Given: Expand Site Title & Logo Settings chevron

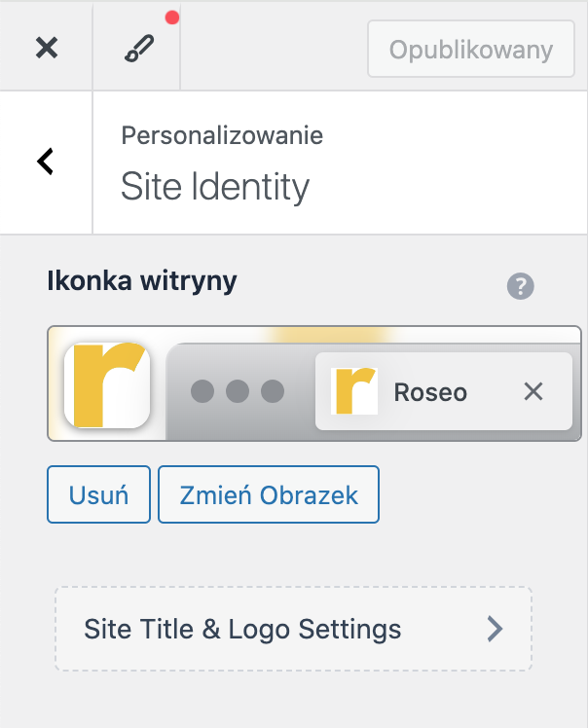Looking at the screenshot, I should click(x=495, y=629).
